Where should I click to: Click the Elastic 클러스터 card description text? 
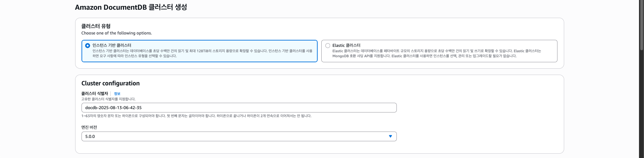pyautogui.click(x=437, y=54)
